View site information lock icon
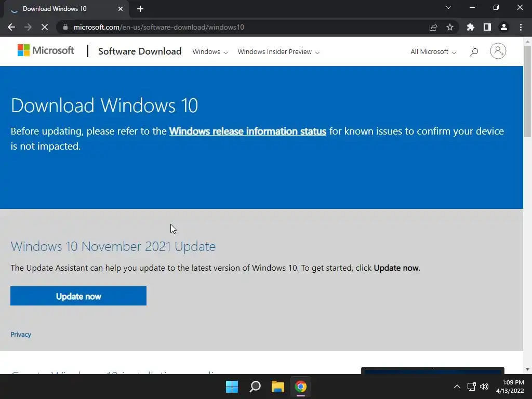This screenshot has height=399, width=532. pyautogui.click(x=65, y=27)
